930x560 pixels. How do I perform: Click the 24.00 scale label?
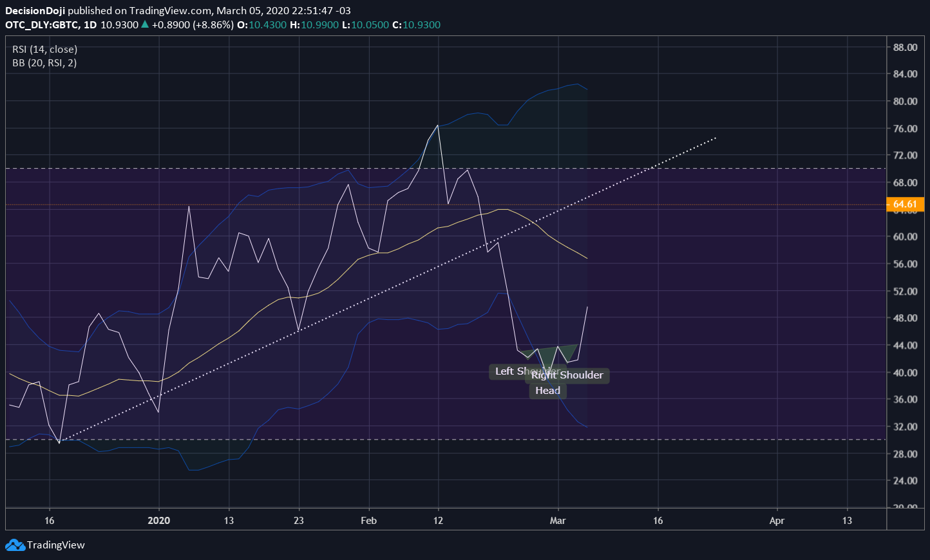[905, 481]
